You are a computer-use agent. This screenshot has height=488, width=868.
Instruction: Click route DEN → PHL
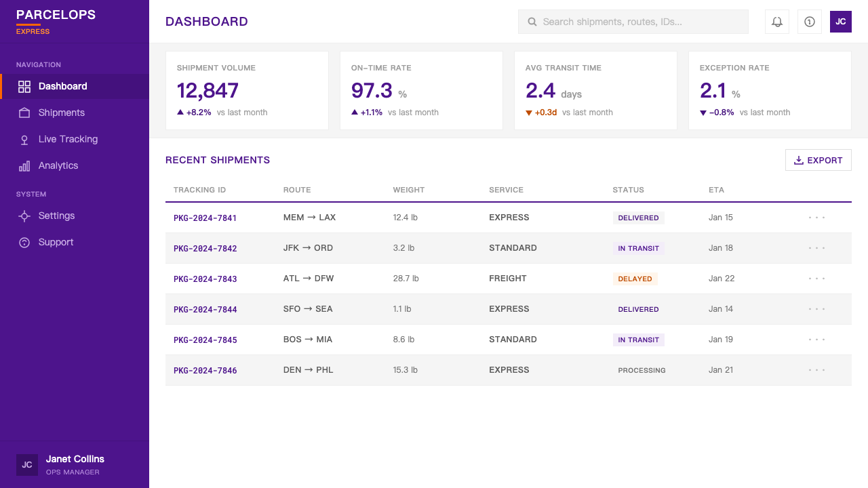pos(309,370)
